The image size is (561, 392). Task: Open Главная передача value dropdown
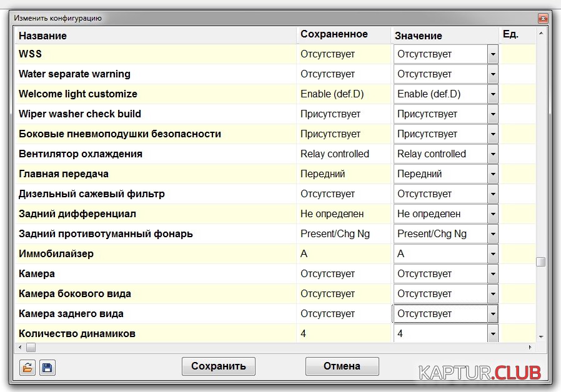pos(492,174)
